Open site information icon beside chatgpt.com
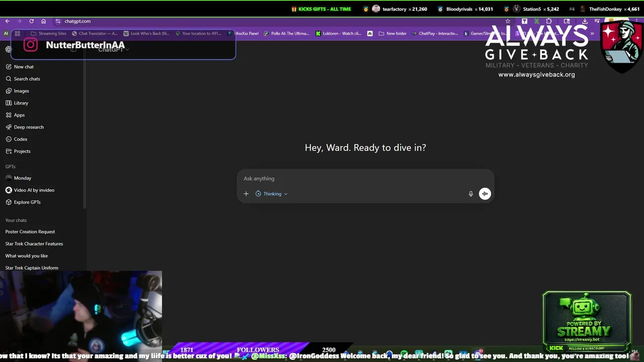 click(x=58, y=21)
